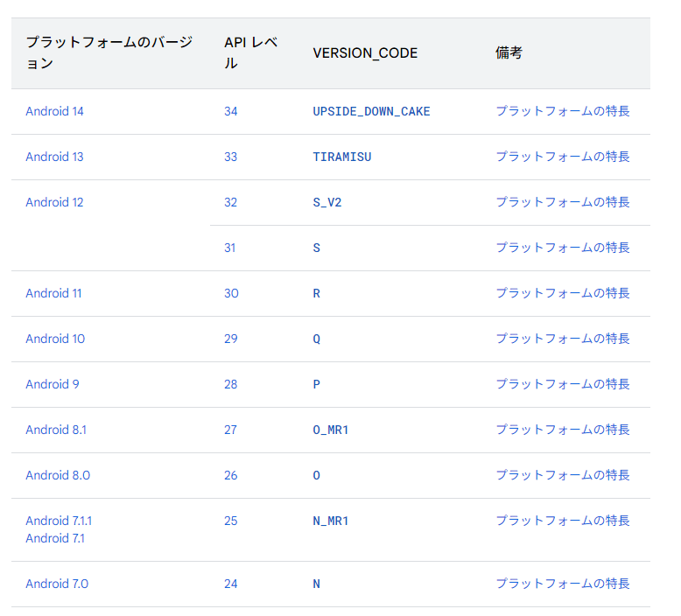Open the Android 8.0 platform link

(58, 476)
